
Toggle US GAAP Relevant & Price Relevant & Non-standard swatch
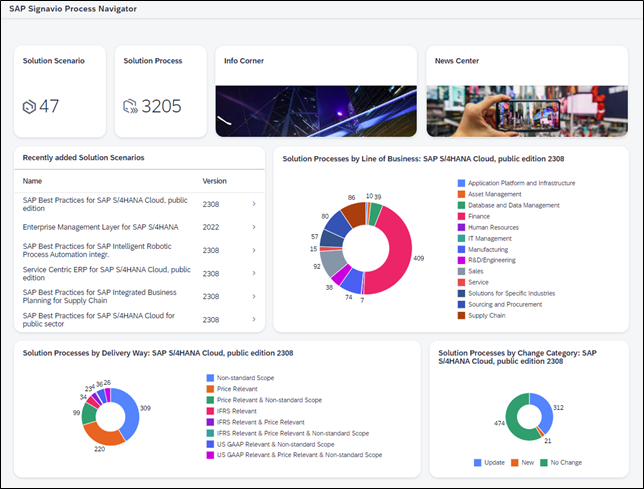(x=210, y=455)
